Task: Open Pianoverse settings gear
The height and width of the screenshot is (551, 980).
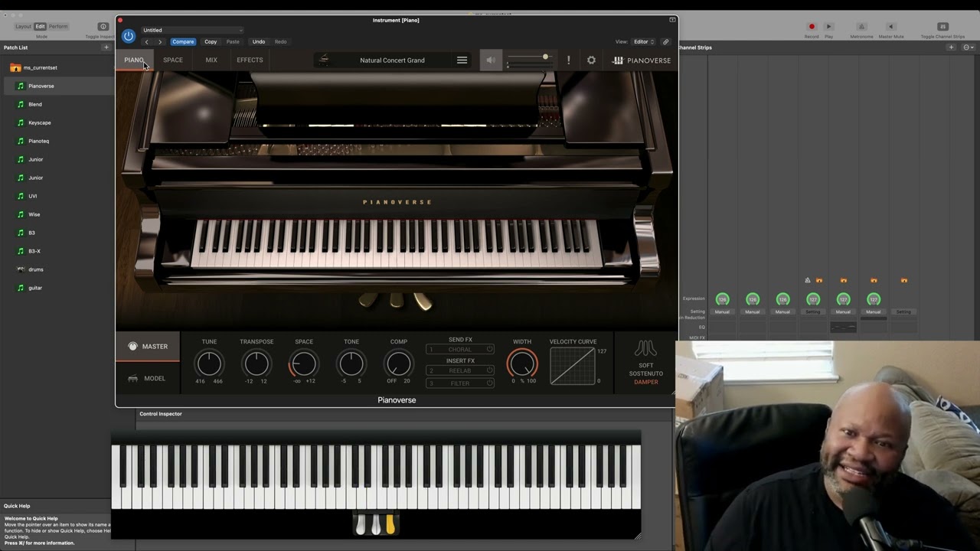Action: click(x=591, y=60)
